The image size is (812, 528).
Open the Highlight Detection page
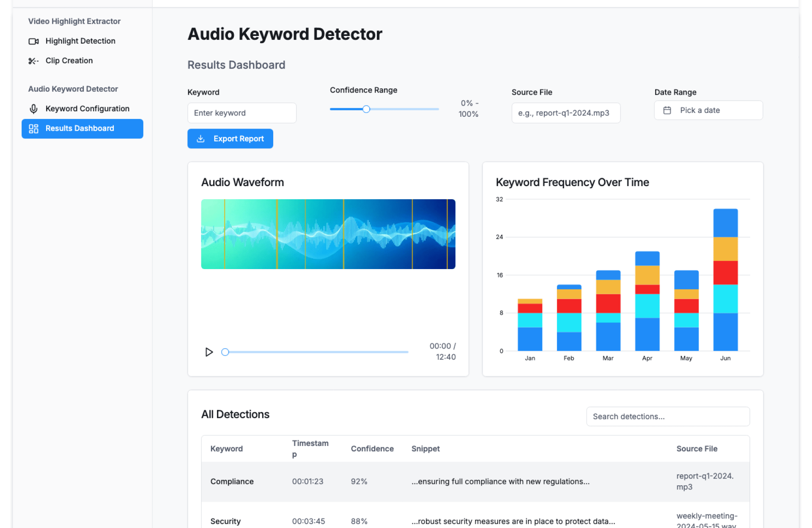tap(80, 41)
